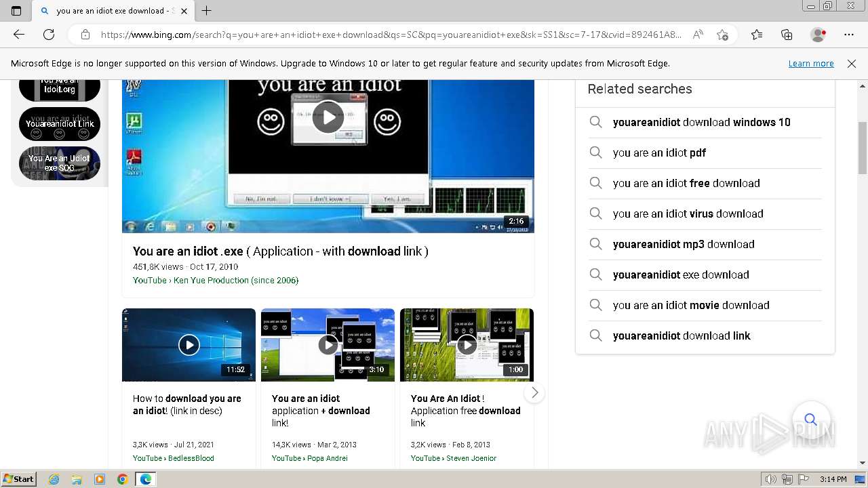The width and height of the screenshot is (868, 488).
Task: Launch Google Chrome from taskbar
Action: 122,479
